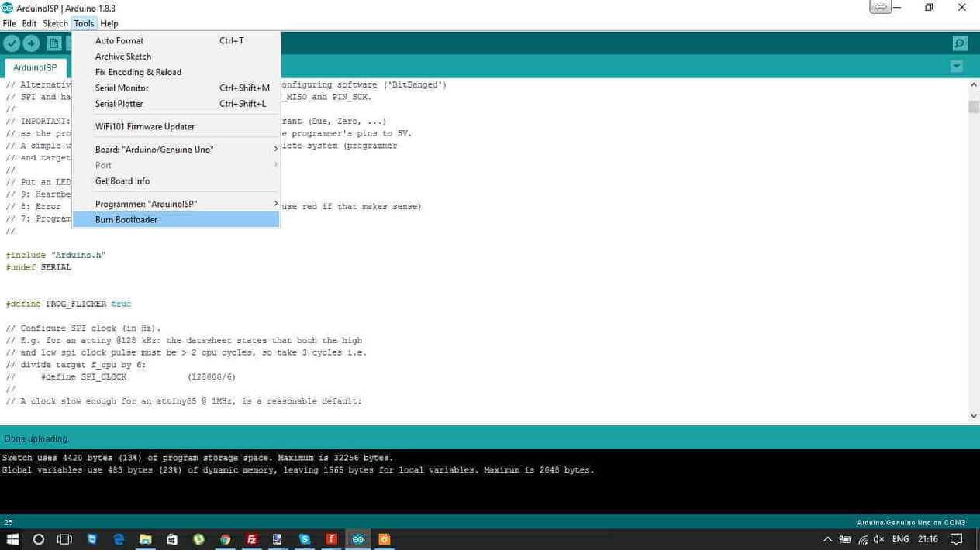Open the Windows Start menu

[x=12, y=539]
